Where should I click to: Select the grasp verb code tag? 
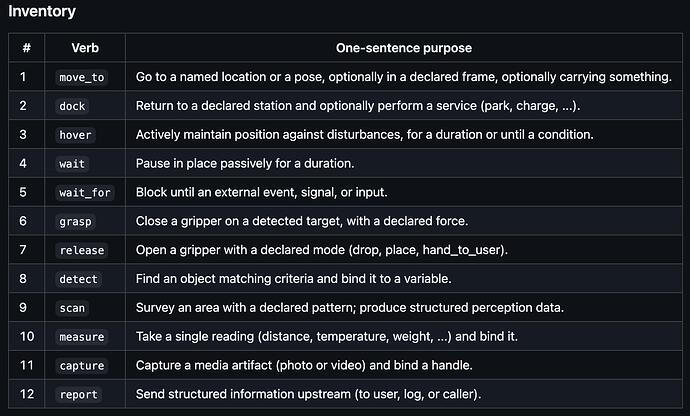tap(75, 221)
